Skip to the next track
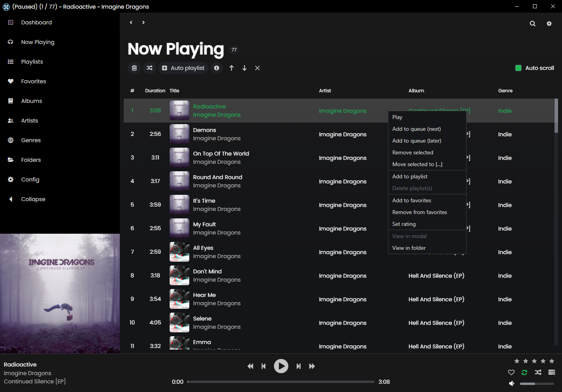Image resolution: width=562 pixels, height=392 pixels. pyautogui.click(x=298, y=366)
